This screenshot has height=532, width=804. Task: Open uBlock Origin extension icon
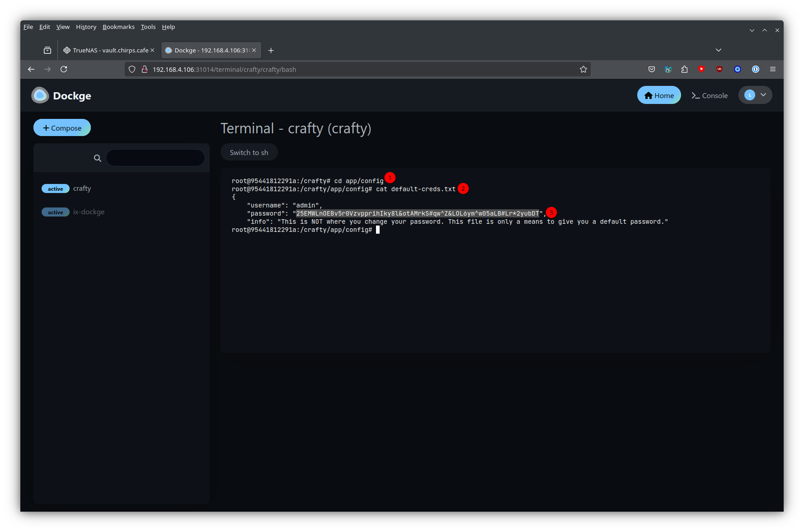[x=719, y=69]
